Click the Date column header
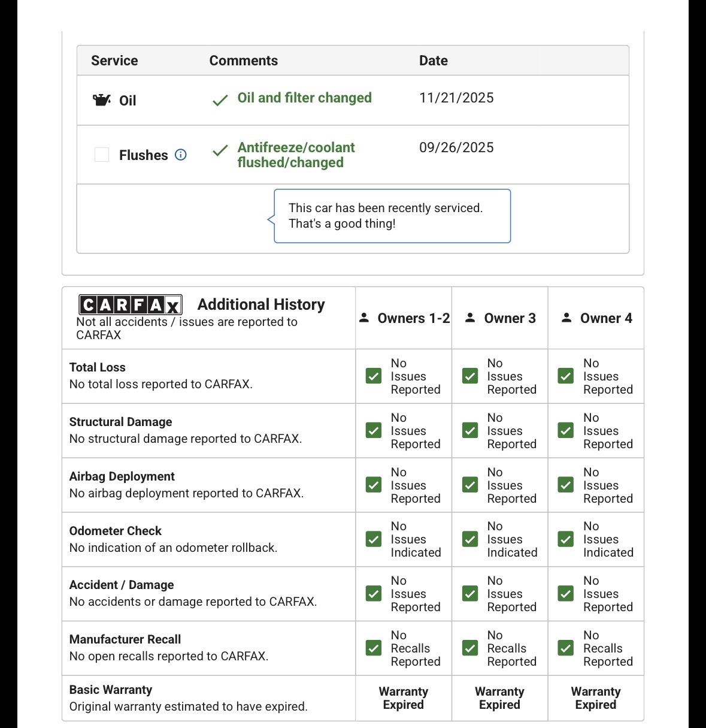The image size is (706, 728). (x=434, y=61)
